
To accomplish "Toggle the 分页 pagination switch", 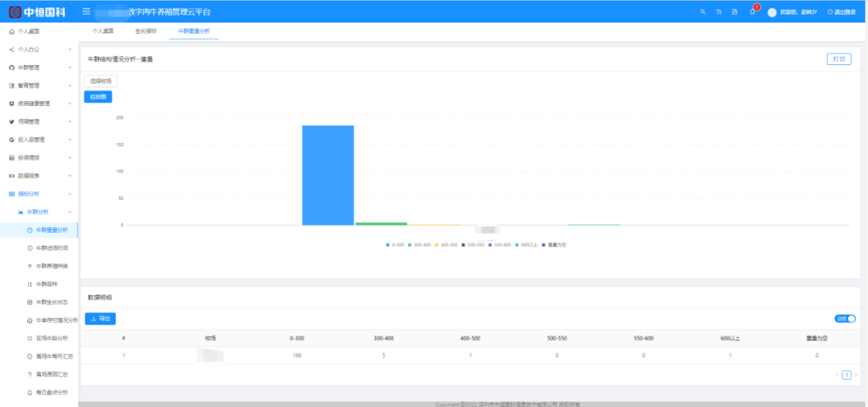I will click(845, 319).
